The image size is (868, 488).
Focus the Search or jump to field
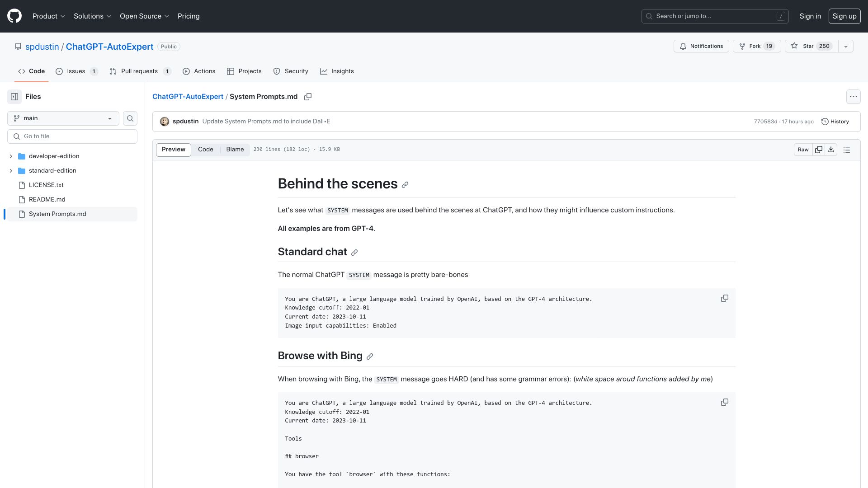click(x=715, y=16)
